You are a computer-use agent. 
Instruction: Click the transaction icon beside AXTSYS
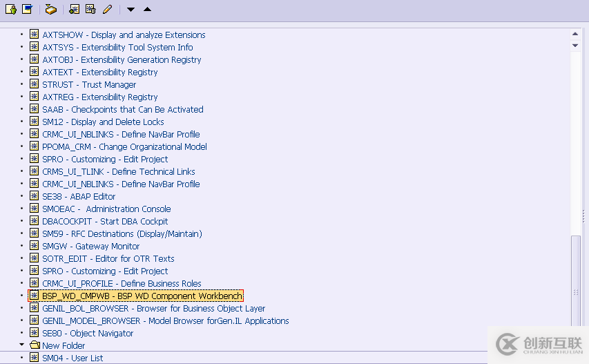(35, 46)
